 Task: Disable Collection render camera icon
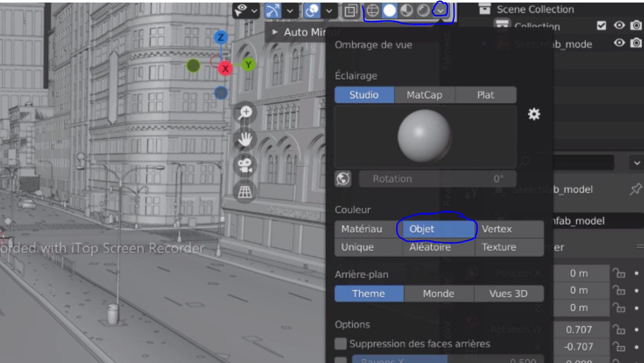click(x=636, y=25)
